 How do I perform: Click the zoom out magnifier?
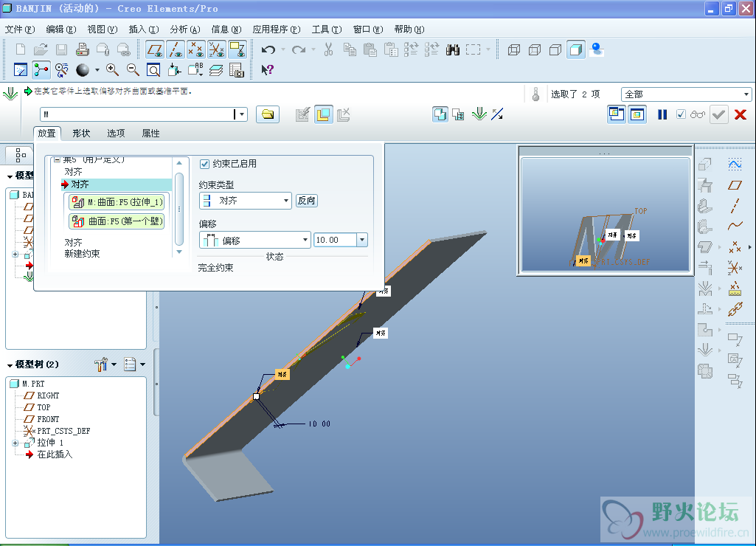click(x=133, y=70)
